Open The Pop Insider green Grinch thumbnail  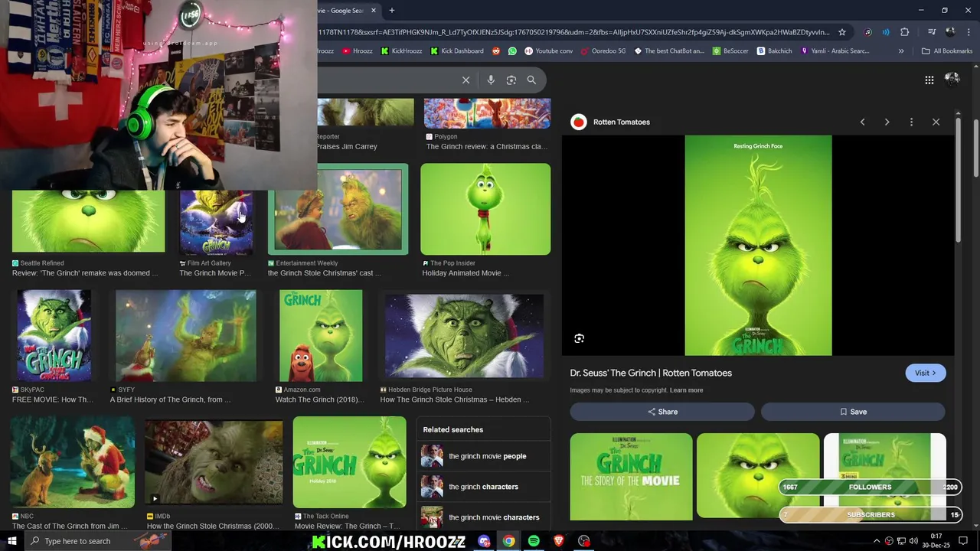point(485,209)
